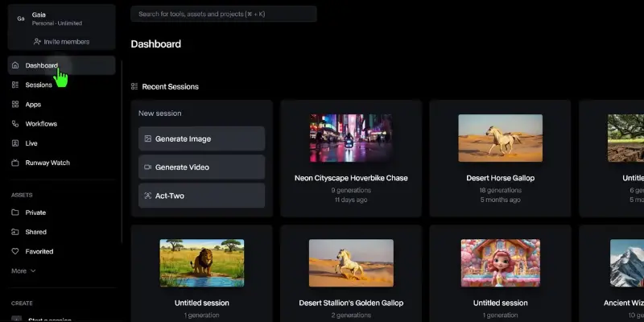Open Runway Watch in the sidebar
644x322 pixels.
(62, 163)
